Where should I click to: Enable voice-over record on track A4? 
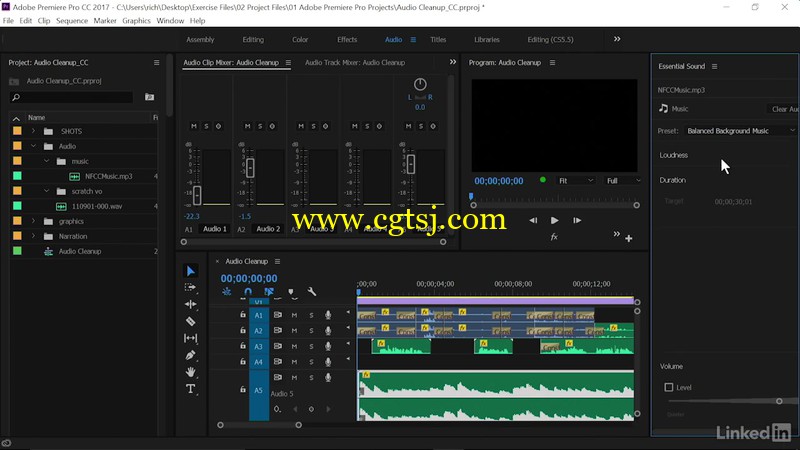pyautogui.click(x=328, y=362)
